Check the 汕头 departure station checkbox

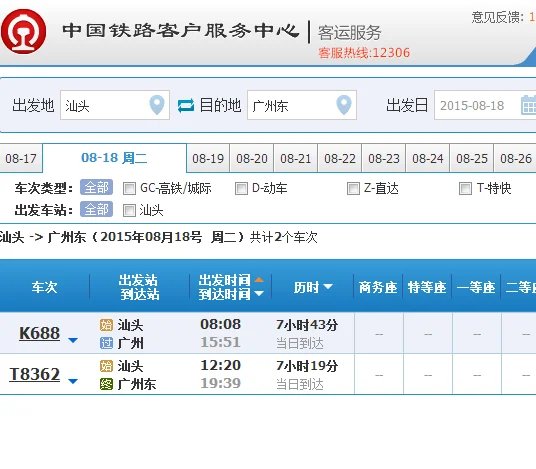tap(129, 211)
